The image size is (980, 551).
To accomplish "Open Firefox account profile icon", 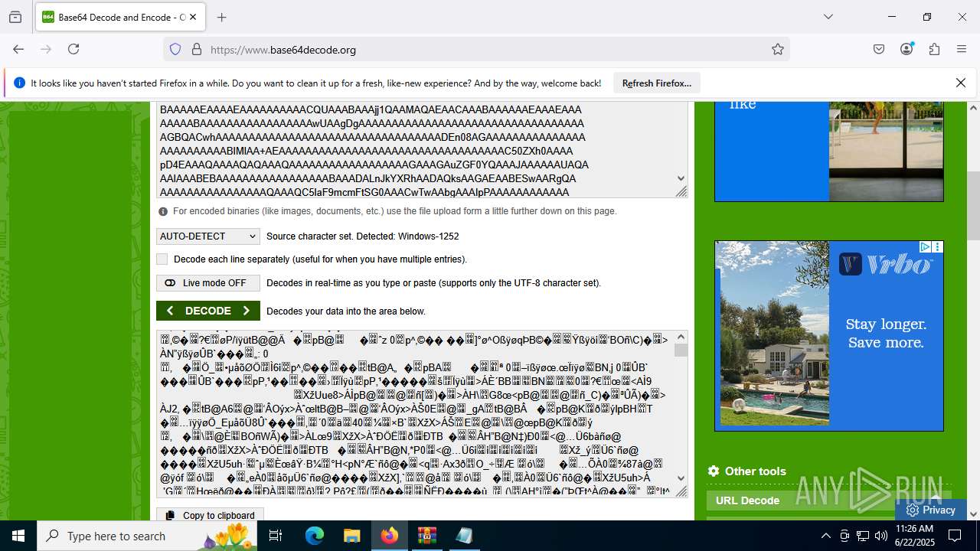I will 906,49.
